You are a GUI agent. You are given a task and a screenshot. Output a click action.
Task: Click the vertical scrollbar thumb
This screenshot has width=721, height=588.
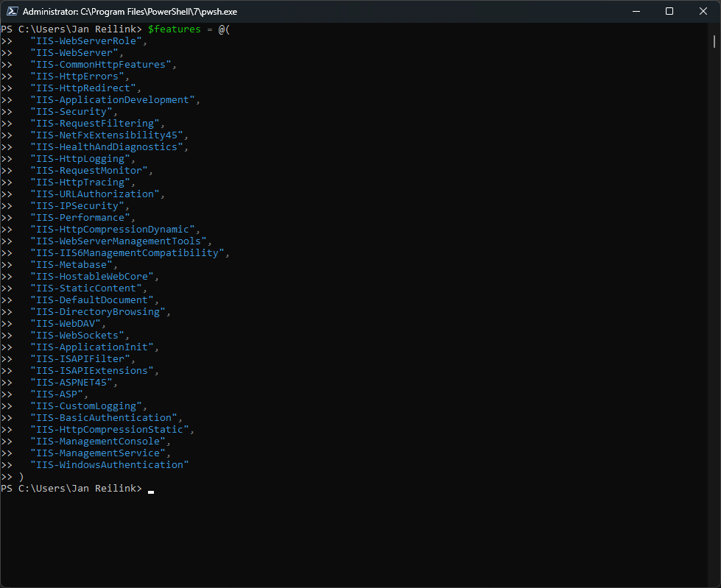pyautogui.click(x=714, y=41)
